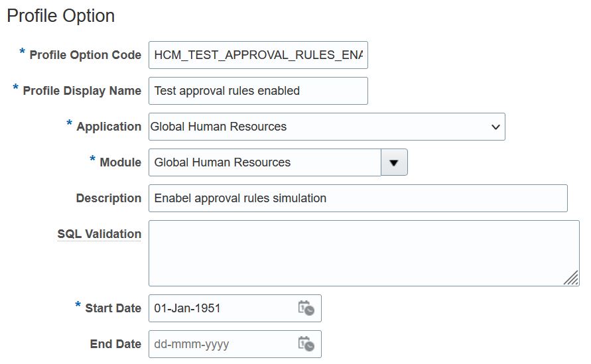
Task: Click the Description field label
Action: [x=109, y=198]
